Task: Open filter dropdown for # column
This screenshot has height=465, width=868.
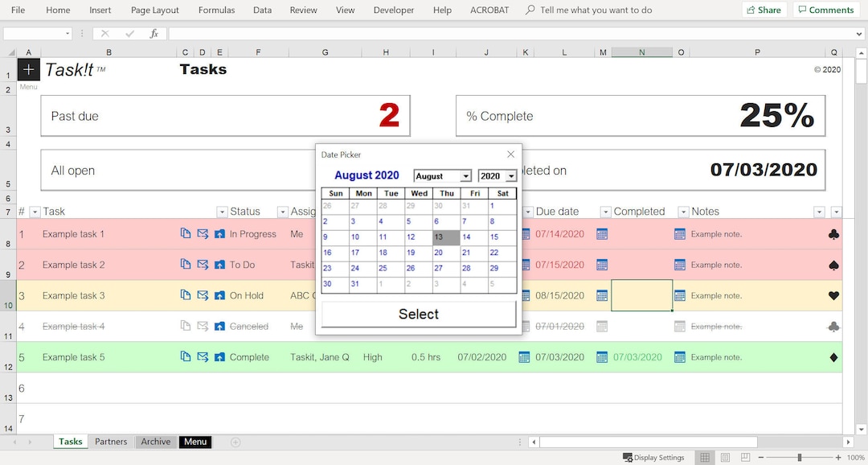Action: [35, 212]
